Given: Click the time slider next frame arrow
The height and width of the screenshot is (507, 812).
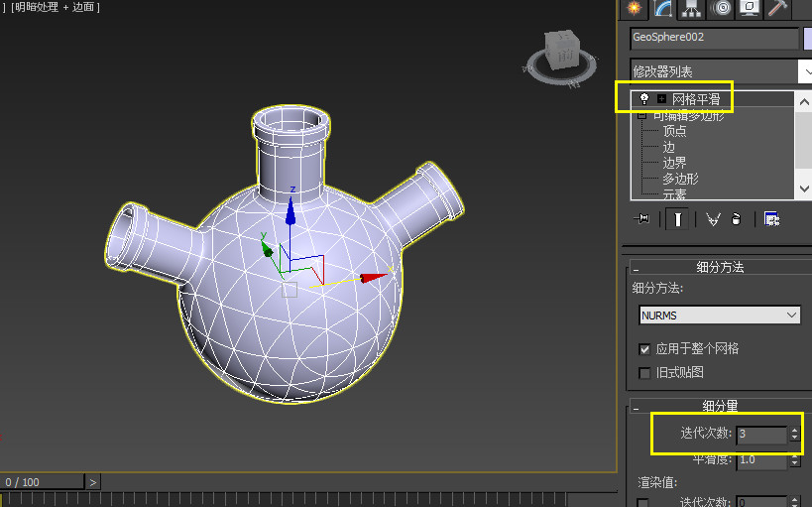Looking at the screenshot, I should pyautogui.click(x=92, y=482).
